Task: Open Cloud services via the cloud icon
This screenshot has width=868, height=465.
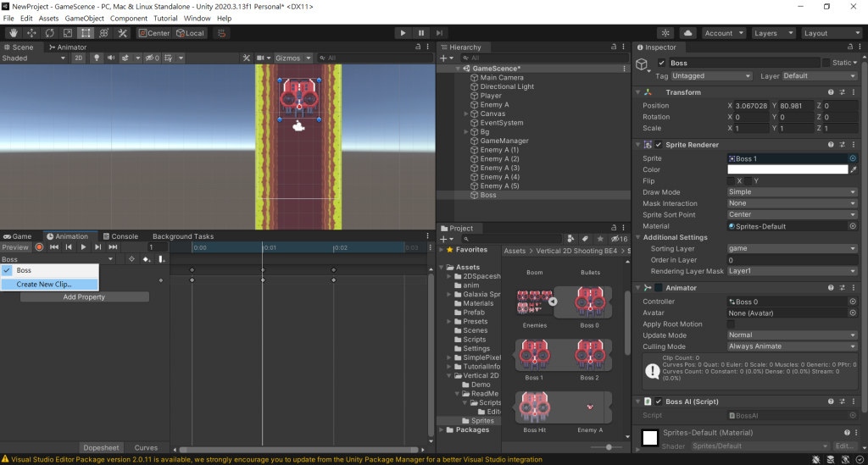Action: coord(688,33)
